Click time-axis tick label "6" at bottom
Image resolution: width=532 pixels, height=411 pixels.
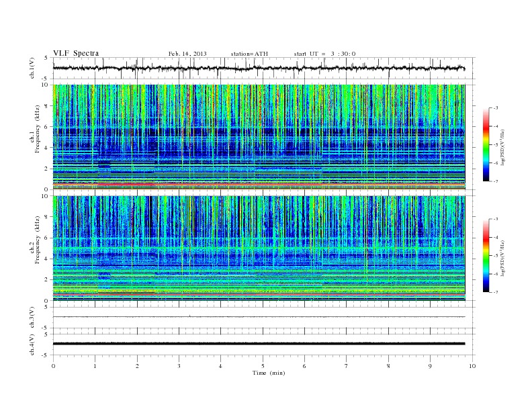pyautogui.click(x=304, y=366)
